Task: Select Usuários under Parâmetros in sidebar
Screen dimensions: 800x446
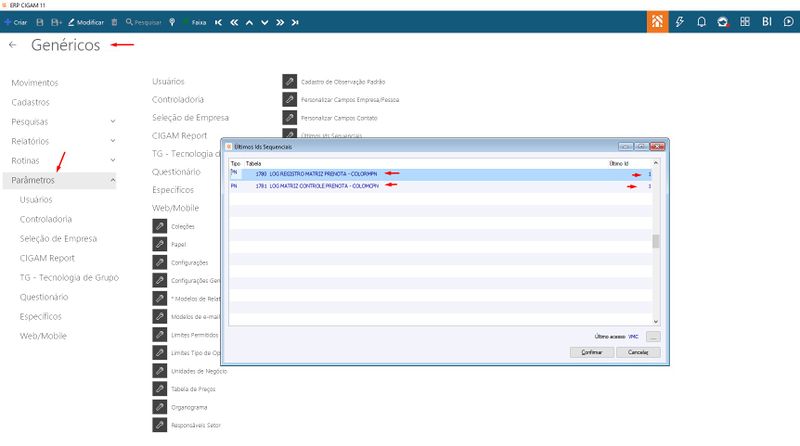Action: pyautogui.click(x=36, y=200)
